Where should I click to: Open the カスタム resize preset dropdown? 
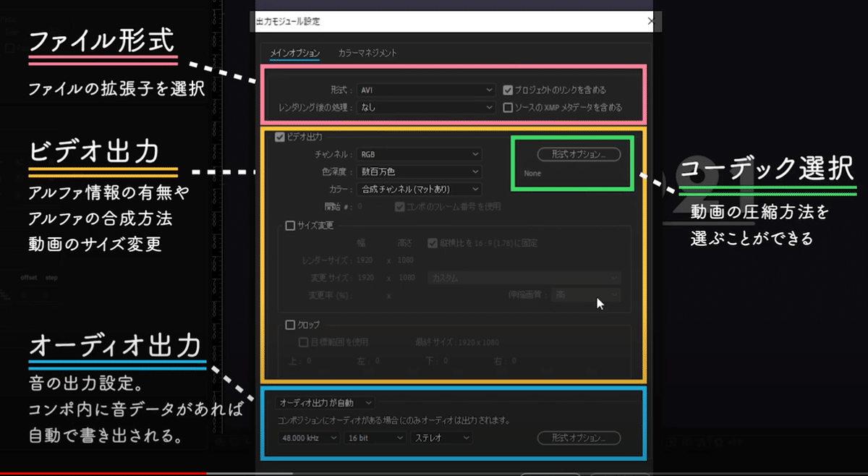point(525,278)
